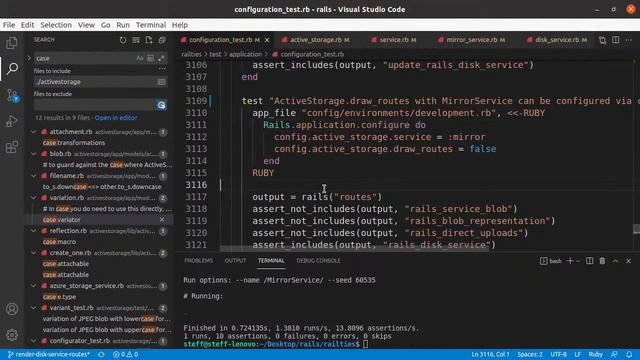Synchronize changes icon in status bar

coord(101,354)
